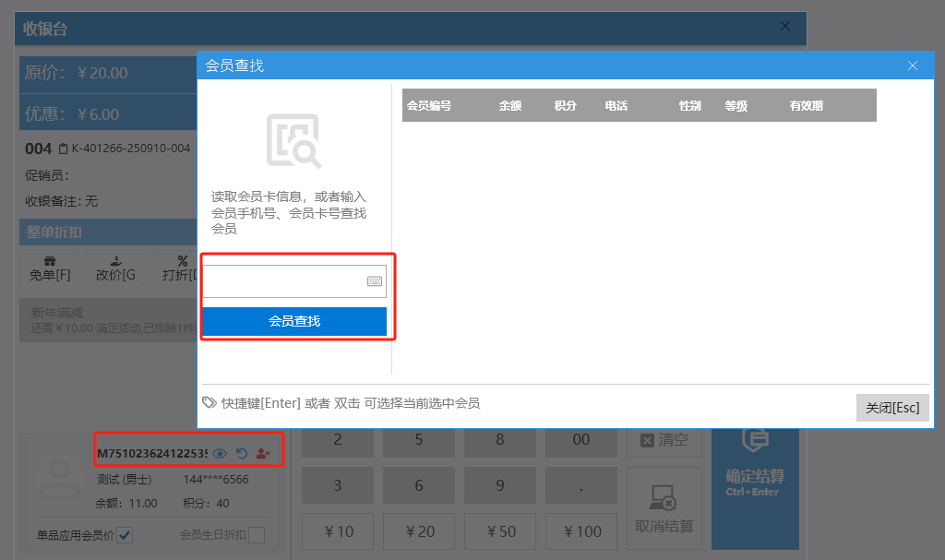Click the member search input field
This screenshot has height=560, width=945.
tap(283, 281)
